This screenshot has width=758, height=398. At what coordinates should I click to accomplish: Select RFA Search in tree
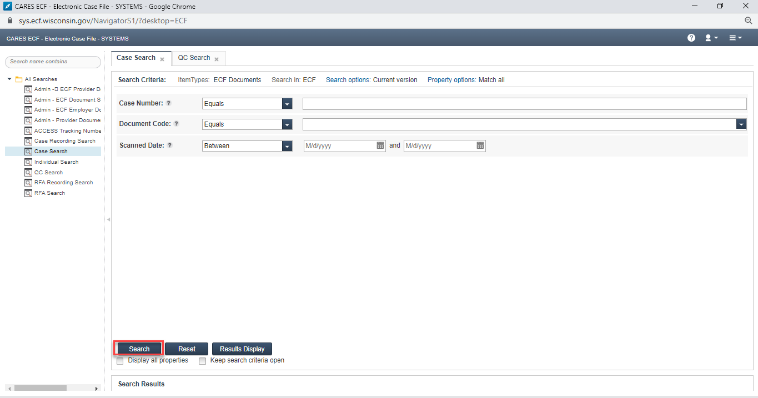pyautogui.click(x=49, y=193)
